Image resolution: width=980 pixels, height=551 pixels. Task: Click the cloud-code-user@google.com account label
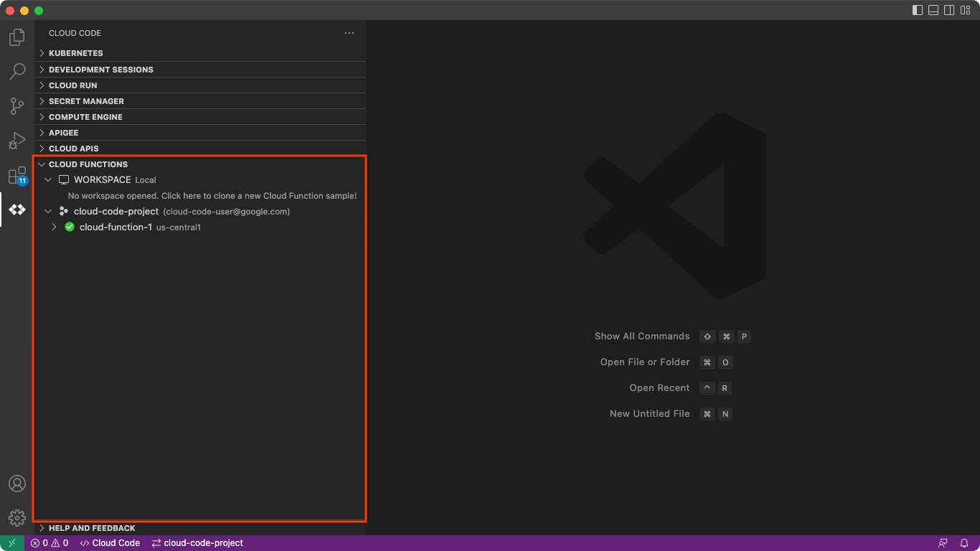click(x=227, y=212)
